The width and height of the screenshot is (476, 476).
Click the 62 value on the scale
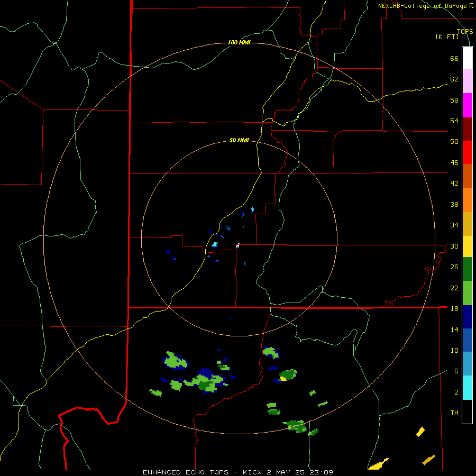click(x=454, y=79)
